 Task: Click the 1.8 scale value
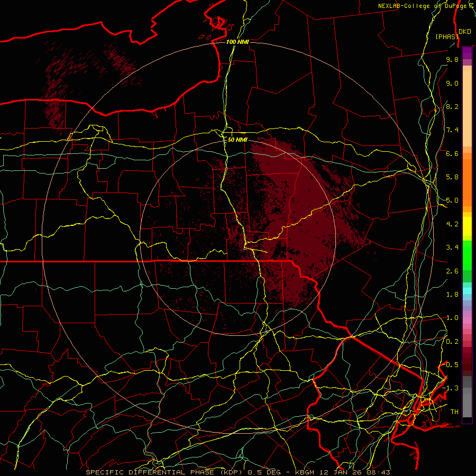[452, 295]
